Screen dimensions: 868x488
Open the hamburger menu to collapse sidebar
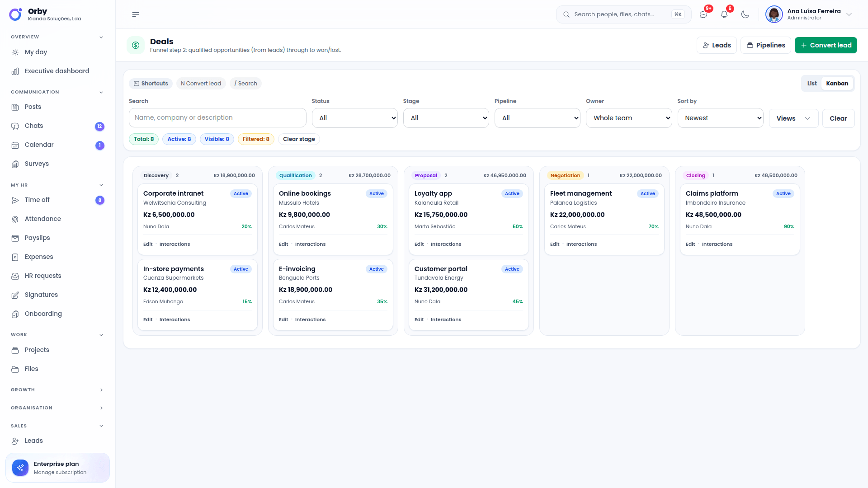(x=136, y=14)
